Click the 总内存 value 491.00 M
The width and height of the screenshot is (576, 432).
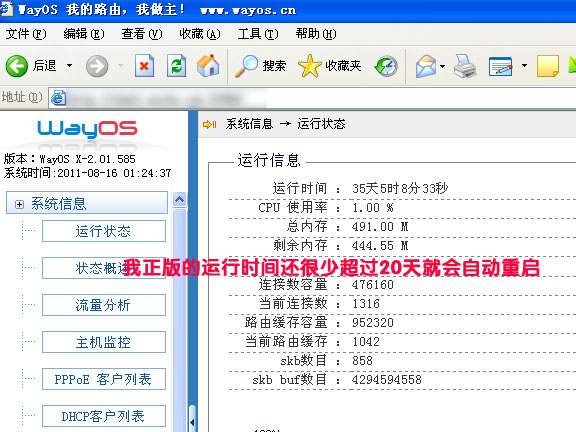[380, 227]
